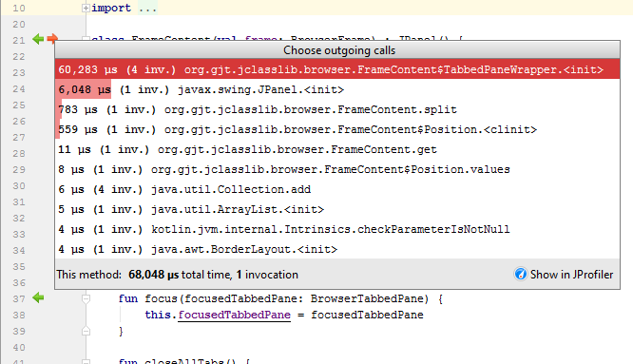Select the FrameContent$Position.<clinit> call row
Viewport: 633px width, 364px height.
[x=337, y=129]
